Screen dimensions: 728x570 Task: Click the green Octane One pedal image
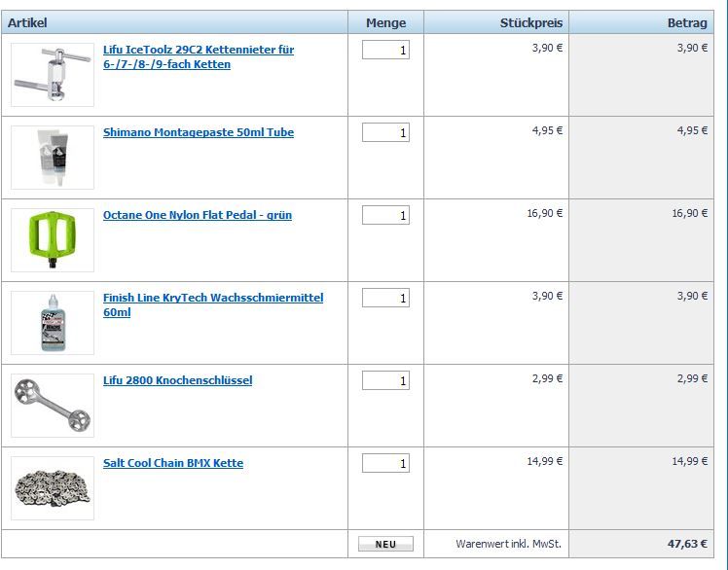point(53,240)
